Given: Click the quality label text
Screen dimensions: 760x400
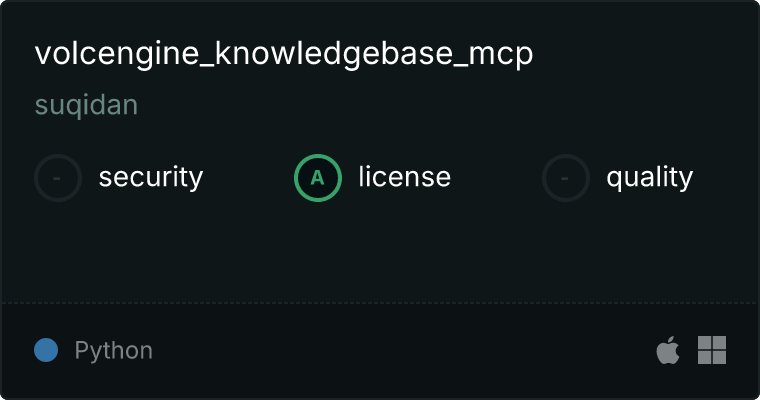Looking at the screenshot, I should (x=650, y=178).
